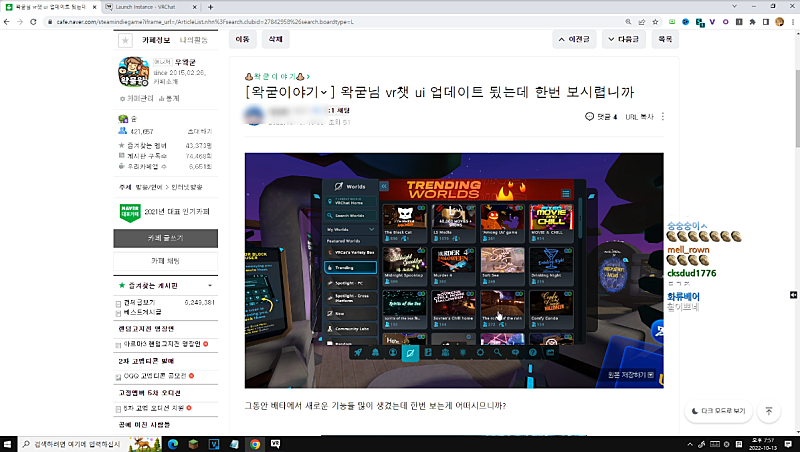Open 전체글보기 board link
Viewport: 800px width, 452px height.
(140, 303)
